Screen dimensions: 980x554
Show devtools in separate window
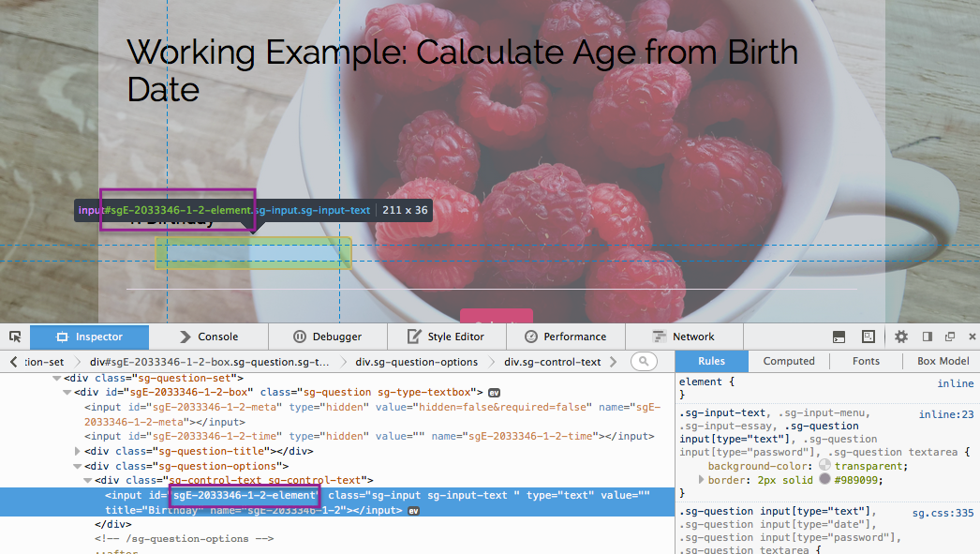pyautogui.click(x=950, y=337)
